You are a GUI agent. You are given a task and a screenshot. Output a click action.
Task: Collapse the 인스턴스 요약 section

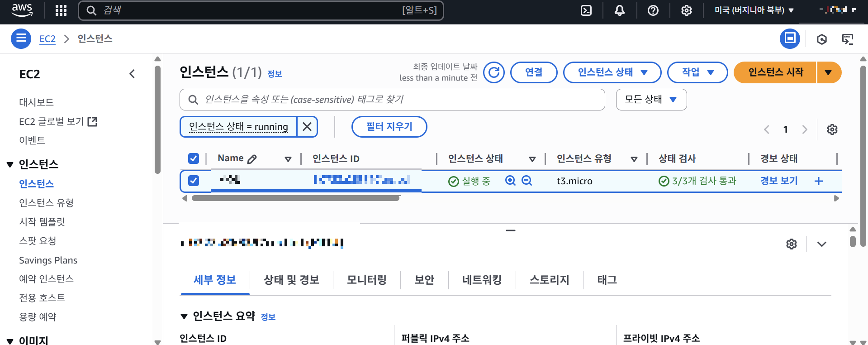pos(184,316)
